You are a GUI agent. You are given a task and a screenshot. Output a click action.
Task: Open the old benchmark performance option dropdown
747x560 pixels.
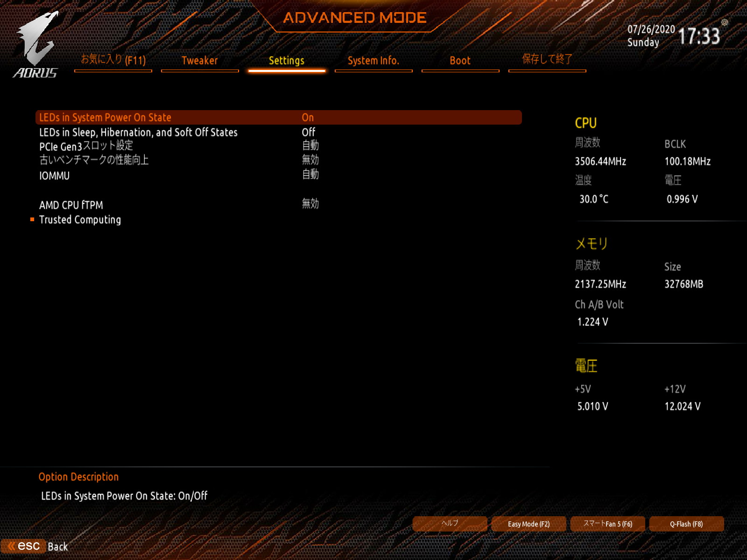pyautogui.click(x=310, y=160)
